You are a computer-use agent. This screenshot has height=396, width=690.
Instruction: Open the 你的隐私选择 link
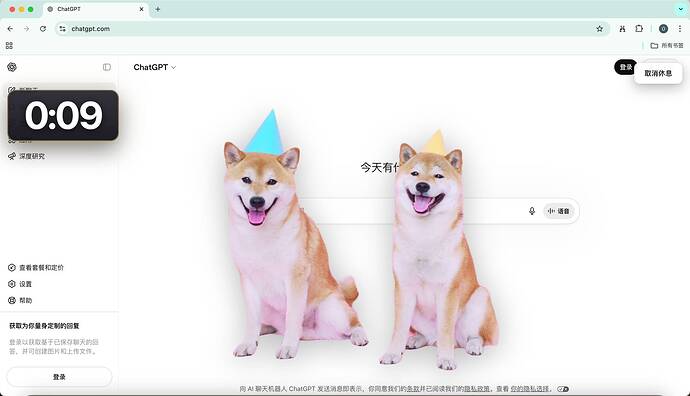pos(530,389)
